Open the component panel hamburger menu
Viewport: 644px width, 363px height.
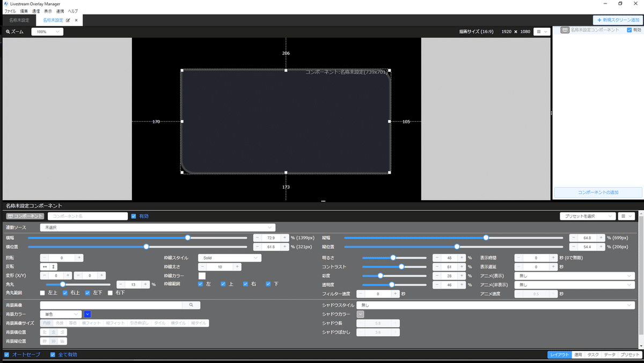pyautogui.click(x=627, y=216)
